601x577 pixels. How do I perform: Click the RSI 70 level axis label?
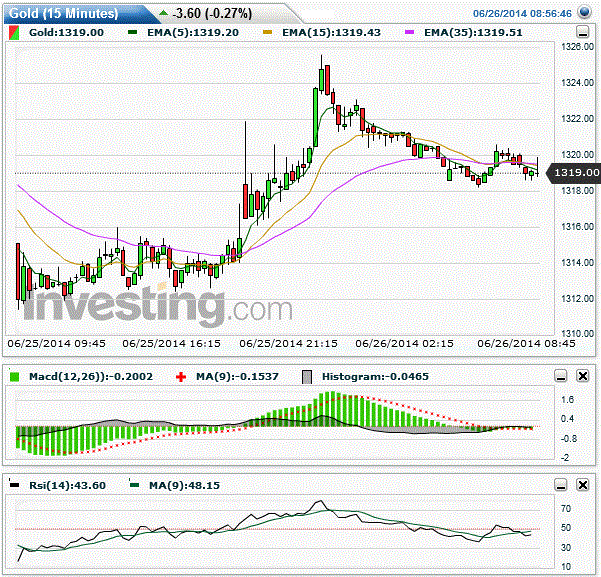566,509
